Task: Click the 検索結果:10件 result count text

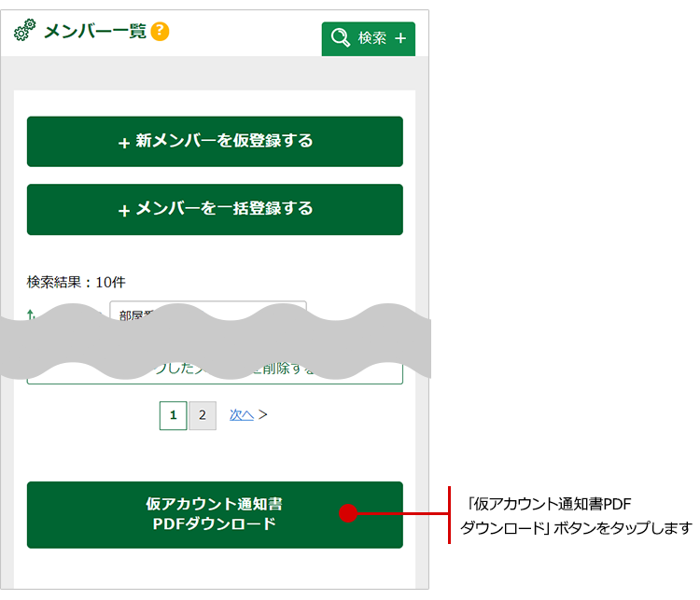Action: [x=77, y=282]
